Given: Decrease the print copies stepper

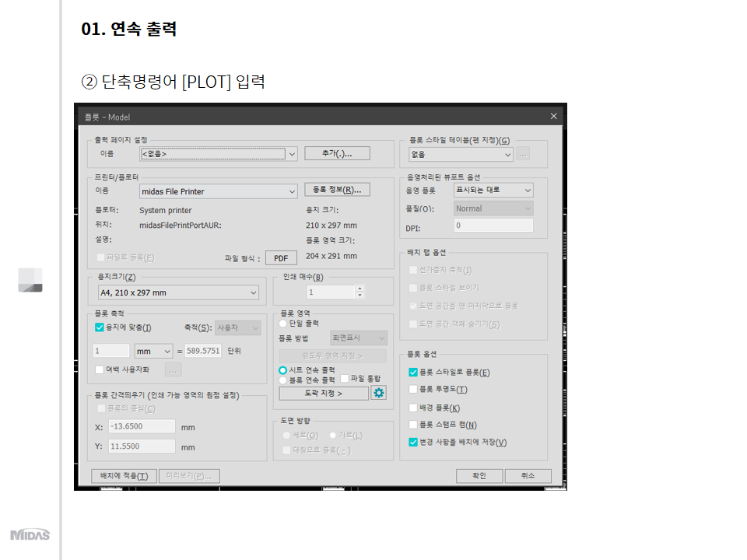Looking at the screenshot, I should [360, 296].
